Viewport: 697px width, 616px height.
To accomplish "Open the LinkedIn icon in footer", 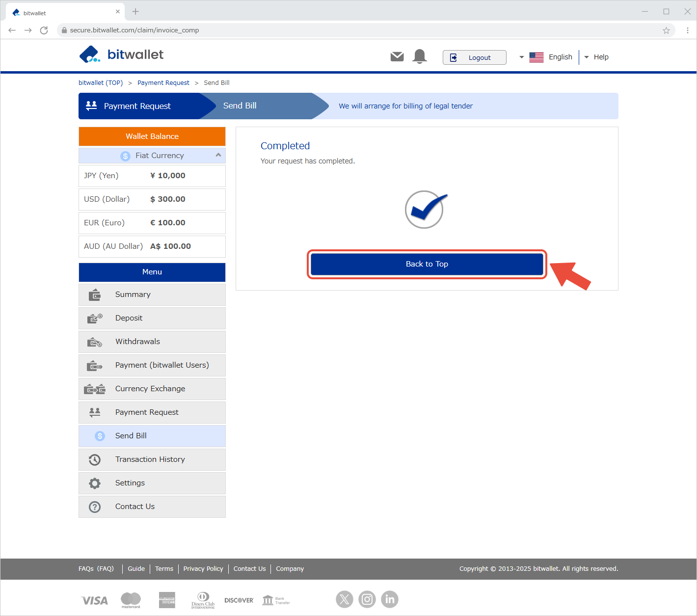I will click(390, 599).
